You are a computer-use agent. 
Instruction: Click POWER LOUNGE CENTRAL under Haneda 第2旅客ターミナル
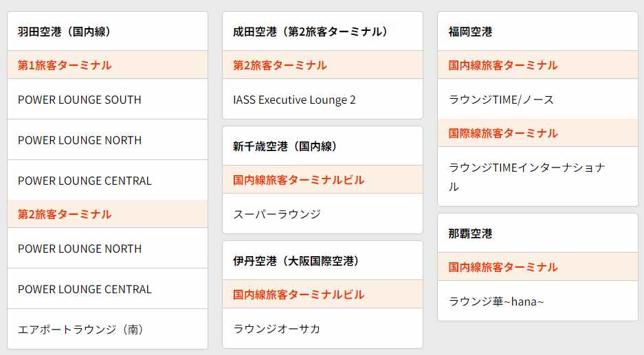[x=85, y=289]
